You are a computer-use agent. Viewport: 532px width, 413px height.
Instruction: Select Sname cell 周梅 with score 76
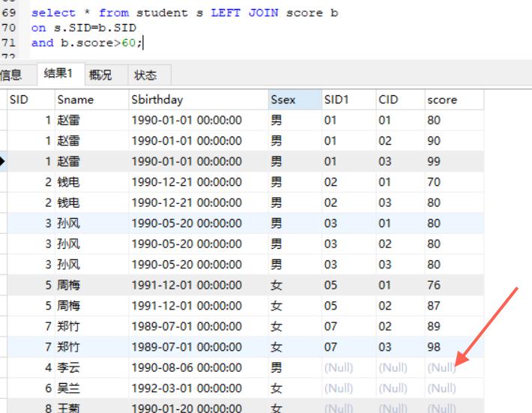91,285
